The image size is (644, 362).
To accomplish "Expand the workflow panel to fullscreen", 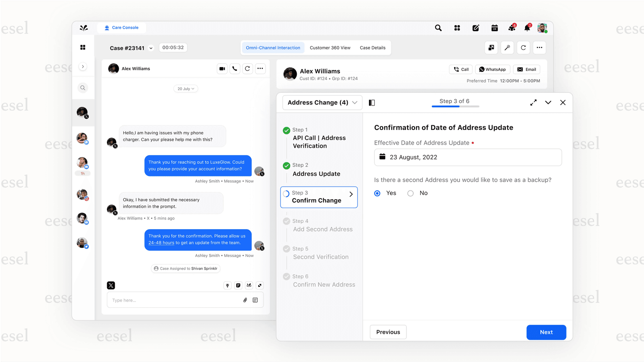I will coord(533,102).
